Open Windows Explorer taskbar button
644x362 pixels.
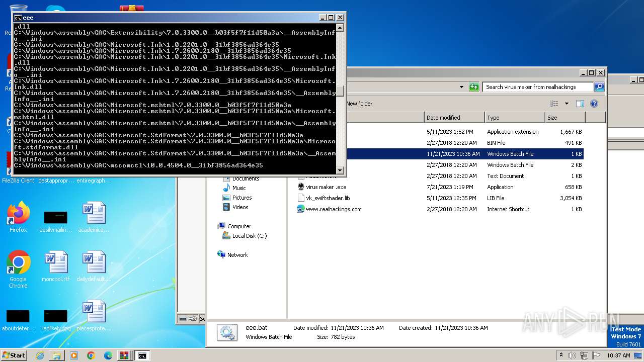[57, 355]
